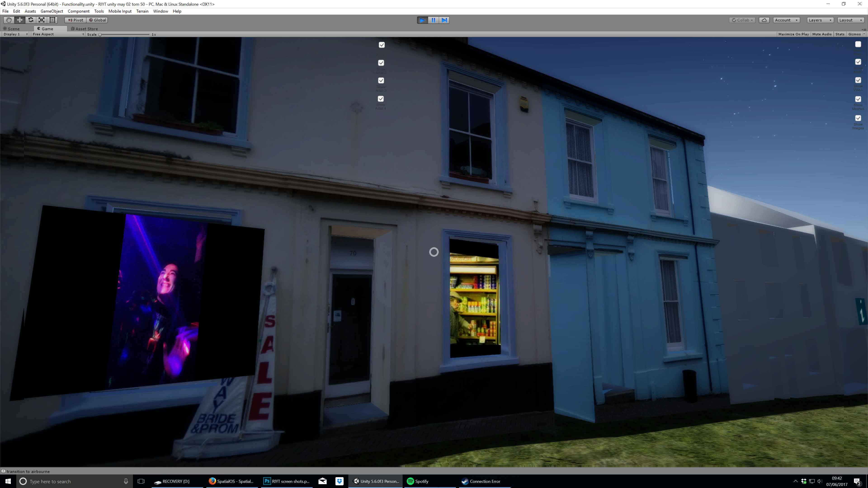
Task: Toggle the Show Images checkbox
Action: [858, 118]
